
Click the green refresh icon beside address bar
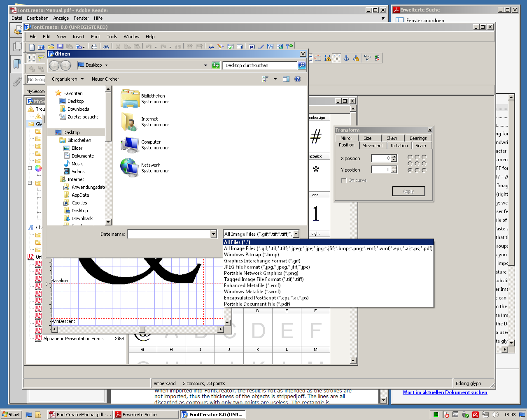coord(216,65)
